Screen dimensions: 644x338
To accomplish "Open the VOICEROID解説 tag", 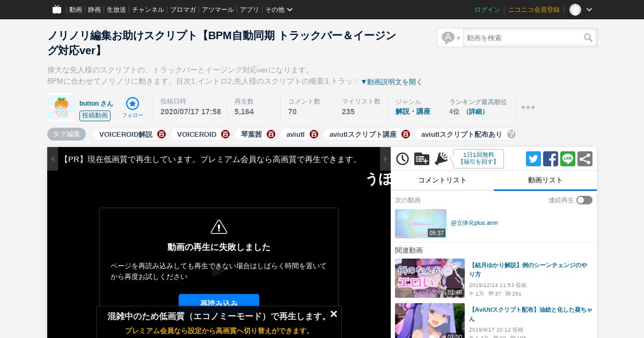I will pyautogui.click(x=126, y=134).
